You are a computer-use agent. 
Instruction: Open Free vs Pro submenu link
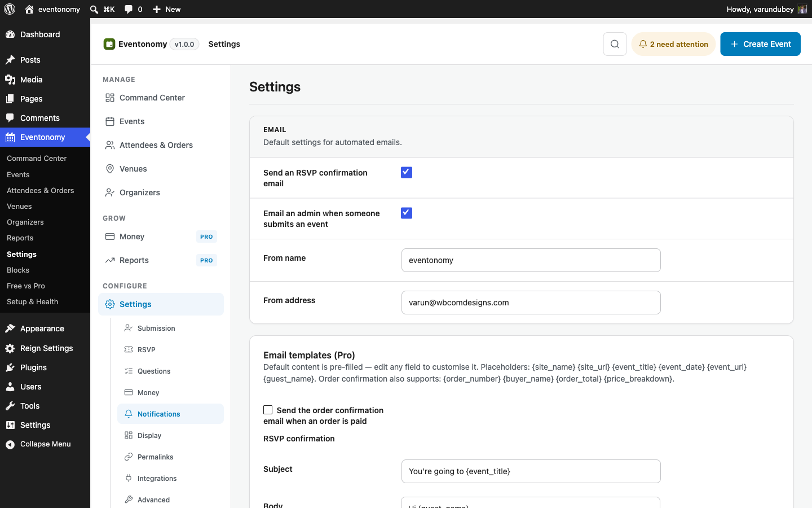(x=26, y=286)
